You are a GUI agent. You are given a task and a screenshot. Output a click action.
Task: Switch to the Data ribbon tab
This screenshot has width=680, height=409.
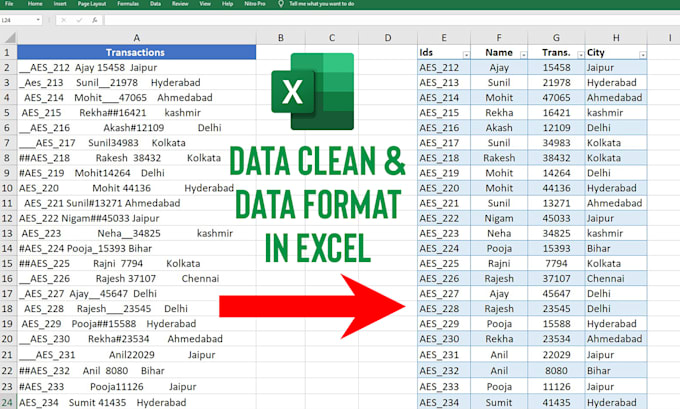tap(155, 3)
